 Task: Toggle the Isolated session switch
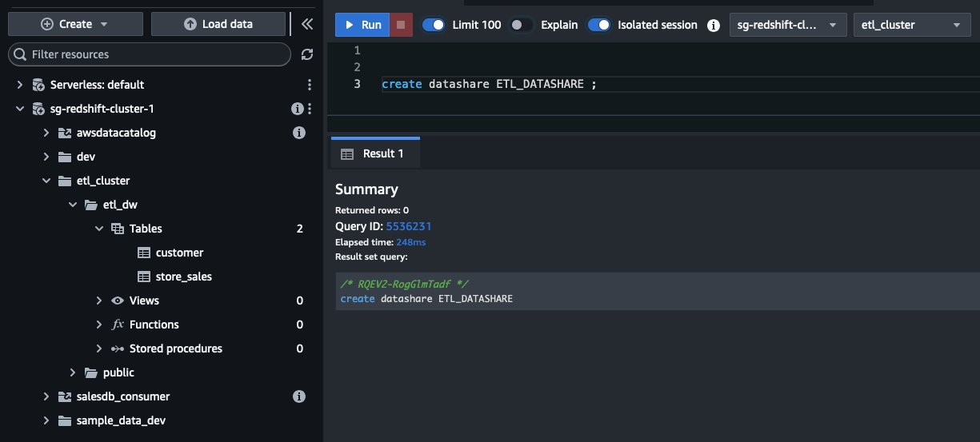tap(599, 25)
